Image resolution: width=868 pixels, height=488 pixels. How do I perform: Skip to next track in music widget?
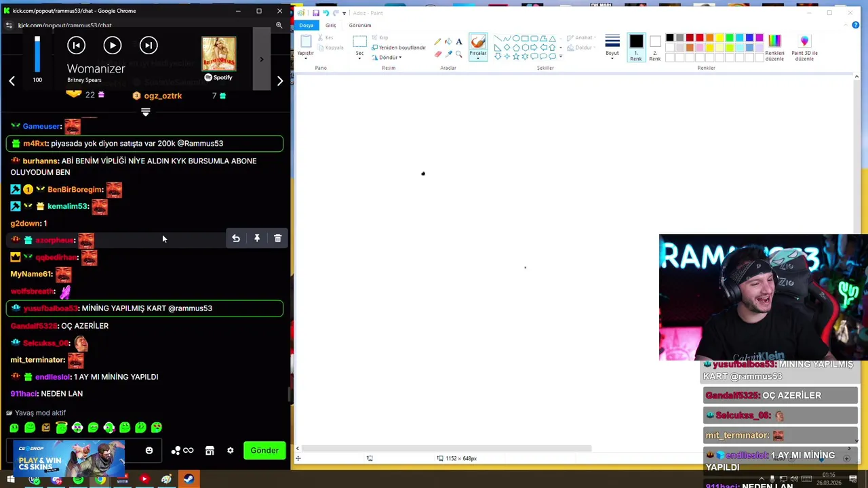(x=149, y=45)
